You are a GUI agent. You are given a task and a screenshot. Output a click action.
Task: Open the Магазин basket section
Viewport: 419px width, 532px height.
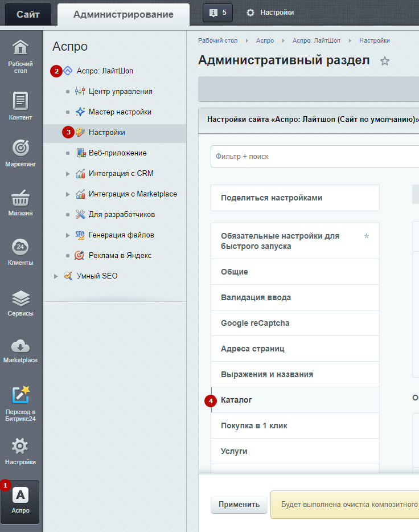(20, 203)
